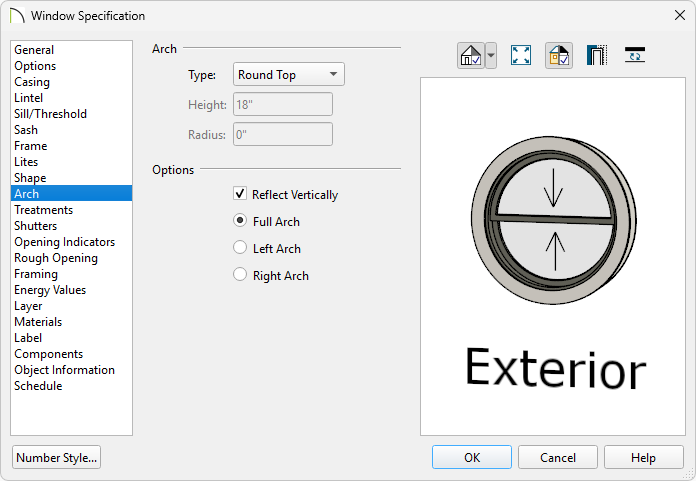Open Help for this dialog
This screenshot has width=696, height=481.
click(643, 457)
